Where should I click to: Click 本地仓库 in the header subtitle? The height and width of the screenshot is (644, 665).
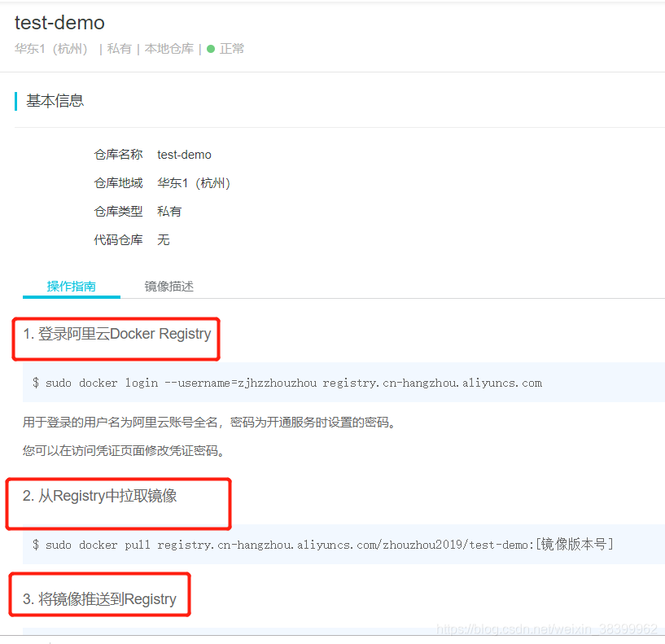pyautogui.click(x=168, y=49)
